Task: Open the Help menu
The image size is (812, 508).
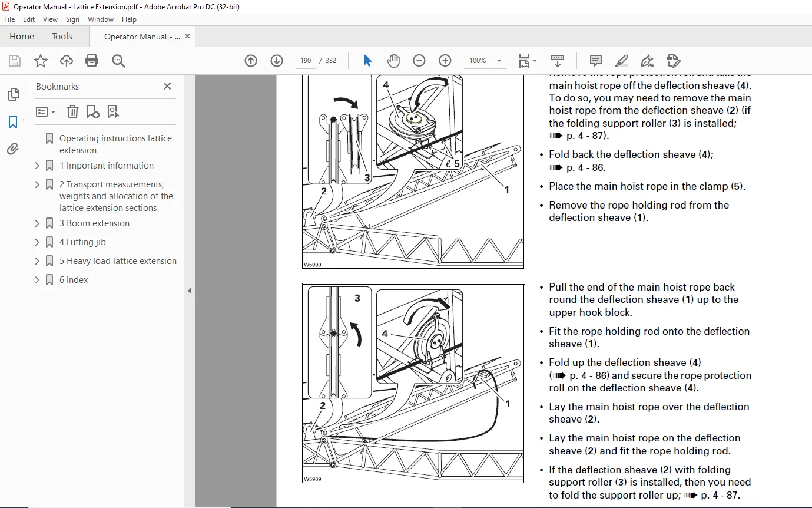Action: 129,19
